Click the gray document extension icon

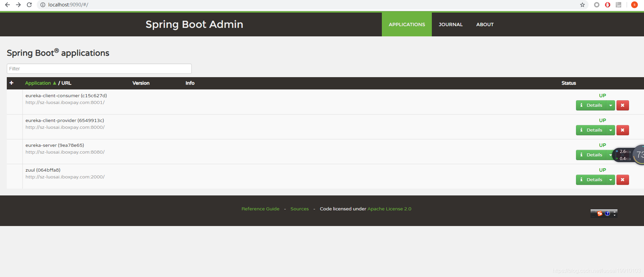619,5
